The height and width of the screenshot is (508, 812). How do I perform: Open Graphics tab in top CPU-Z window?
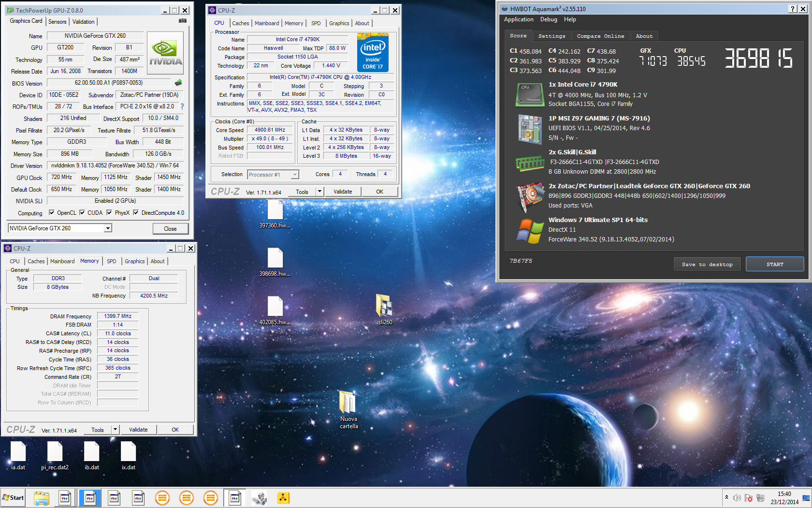[339, 23]
